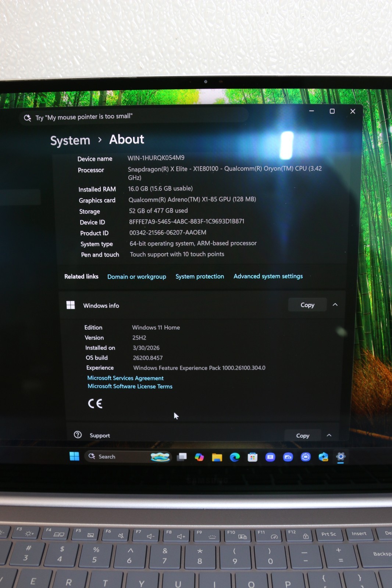Copy Windows info details

307,305
